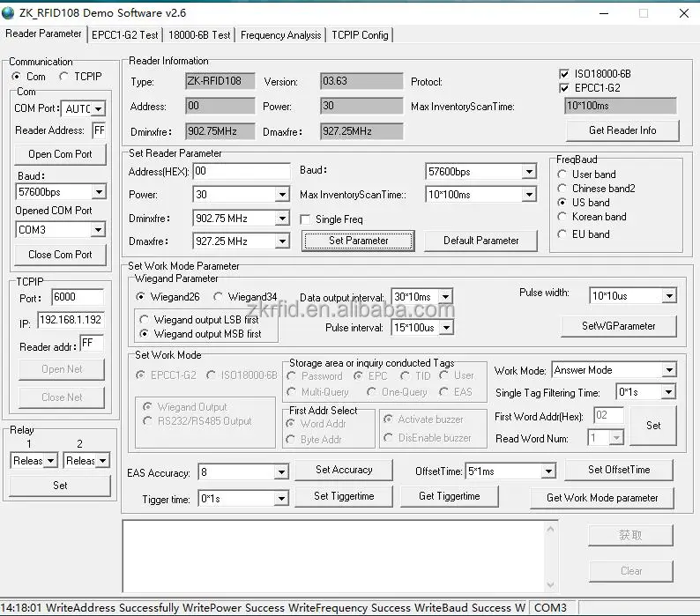
Task: Uncheck the ISO18000-6B protocol checkbox
Action: click(x=565, y=74)
